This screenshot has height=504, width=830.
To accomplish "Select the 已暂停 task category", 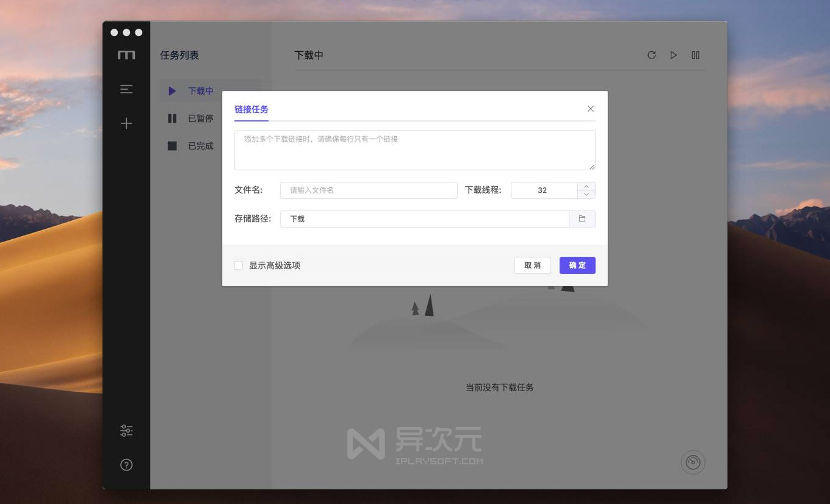I will tap(200, 118).
